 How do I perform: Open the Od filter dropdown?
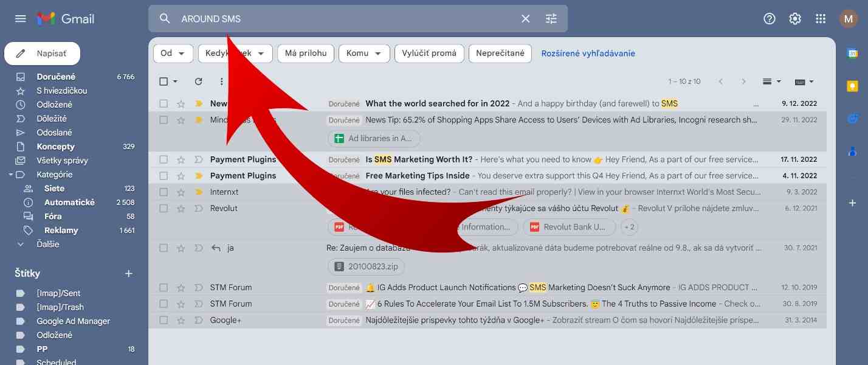[173, 54]
